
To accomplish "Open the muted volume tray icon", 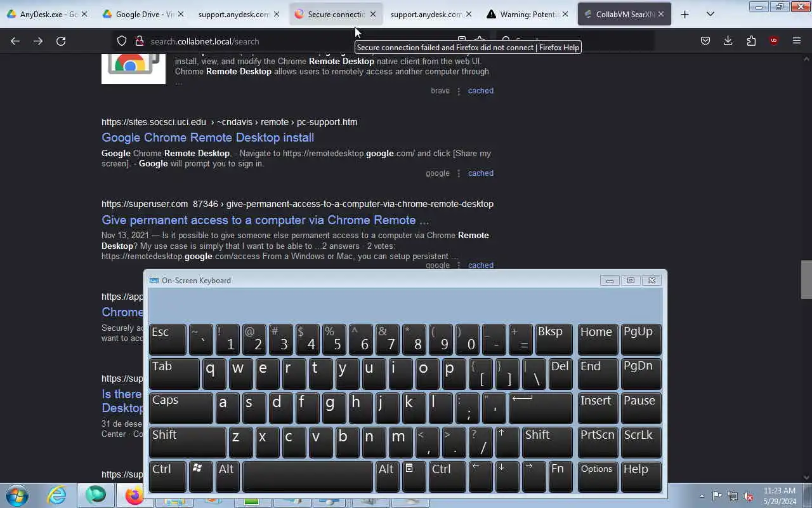I will [749, 496].
